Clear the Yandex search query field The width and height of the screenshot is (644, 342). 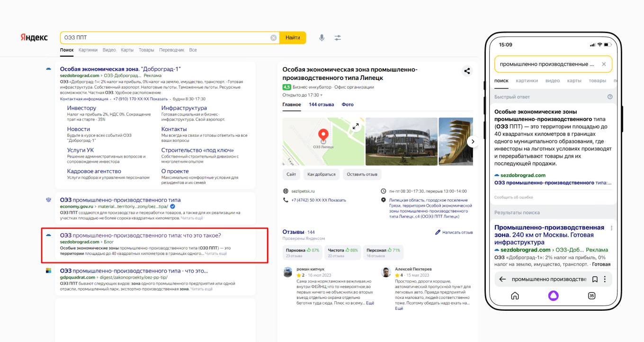pyautogui.click(x=273, y=38)
